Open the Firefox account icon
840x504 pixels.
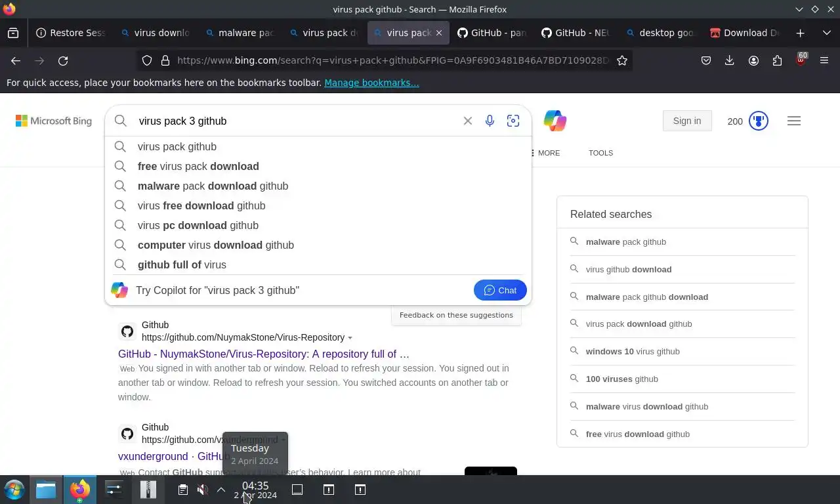coord(753,60)
